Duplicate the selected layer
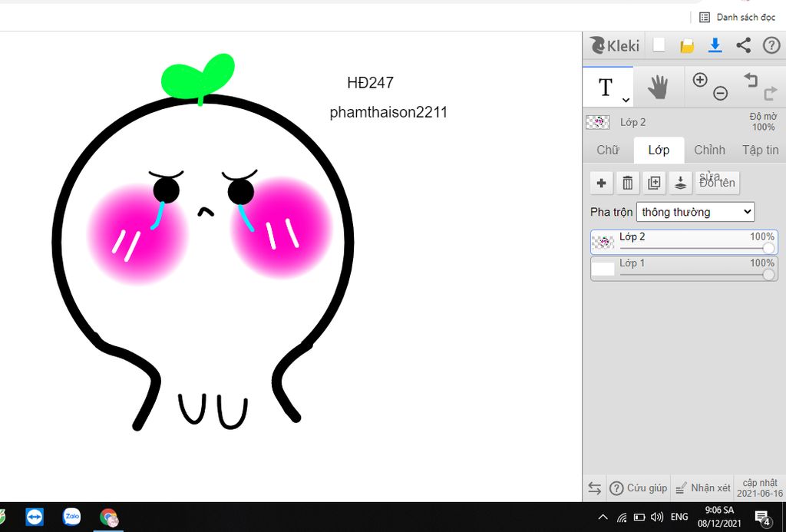The height and width of the screenshot is (532, 786). 654,183
